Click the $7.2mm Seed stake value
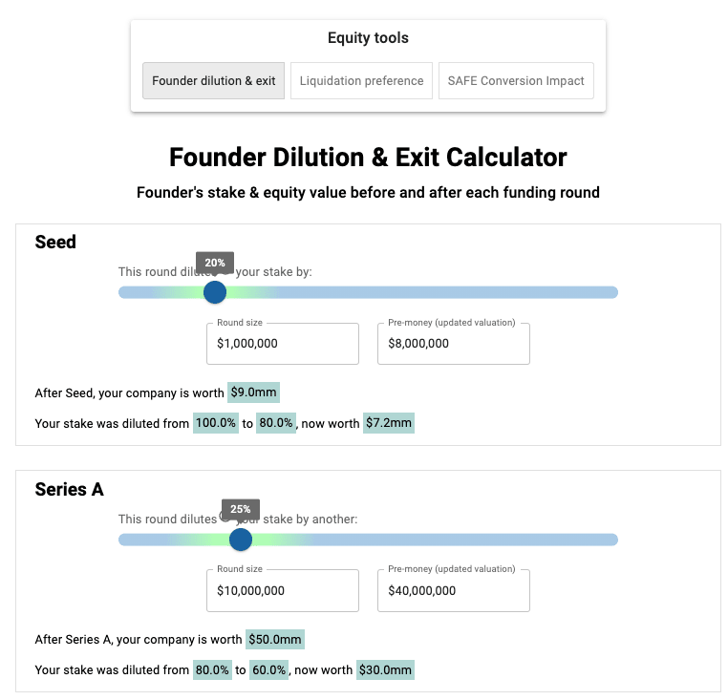The image size is (728, 700). coord(389,423)
